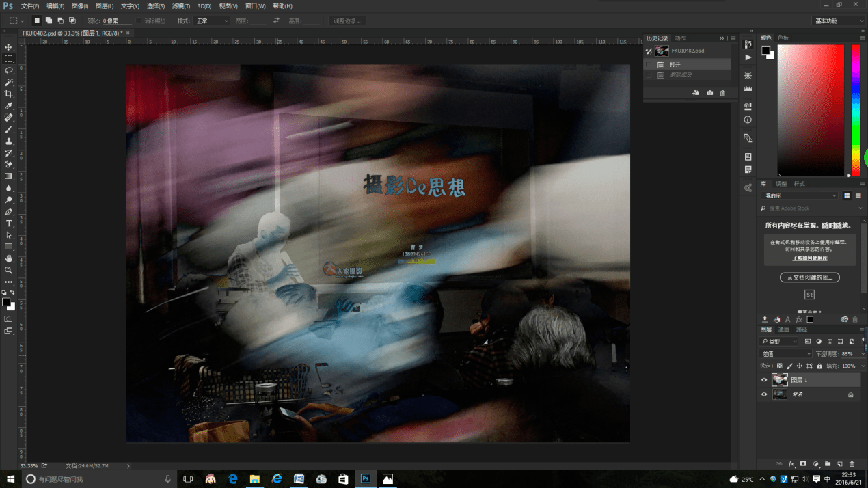Select the Zoom tool
The image size is (868, 488).
coord(9,271)
